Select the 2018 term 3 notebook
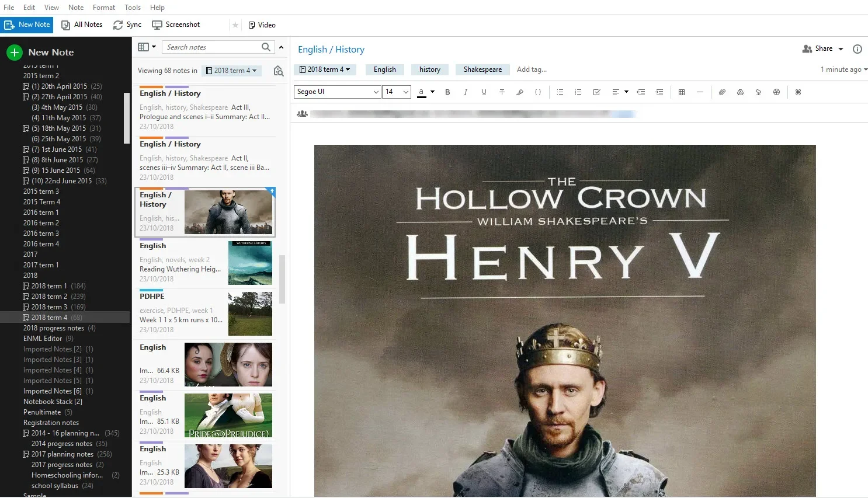 pyautogui.click(x=49, y=307)
